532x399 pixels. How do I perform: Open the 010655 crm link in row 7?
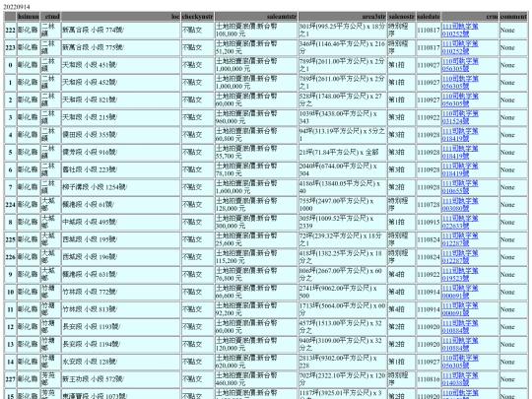coord(460,187)
